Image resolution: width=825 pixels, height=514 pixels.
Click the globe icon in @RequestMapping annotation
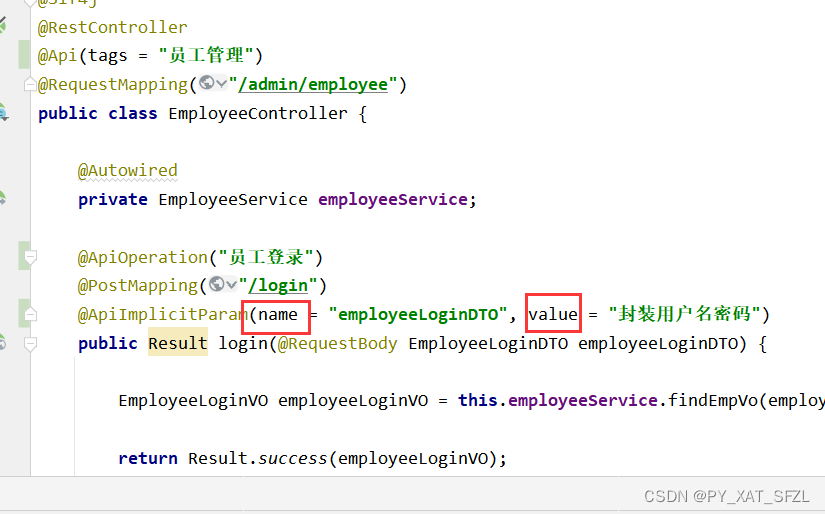207,83
